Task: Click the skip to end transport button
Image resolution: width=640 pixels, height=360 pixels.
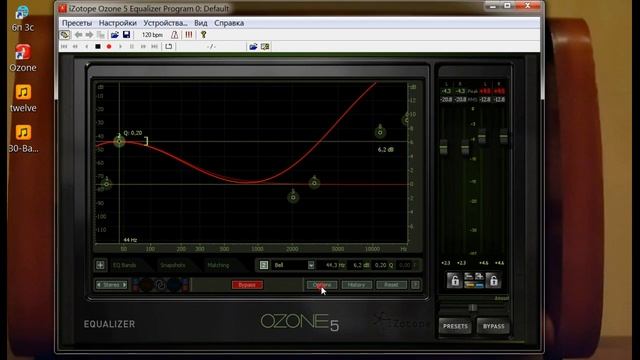Action: coord(155,47)
